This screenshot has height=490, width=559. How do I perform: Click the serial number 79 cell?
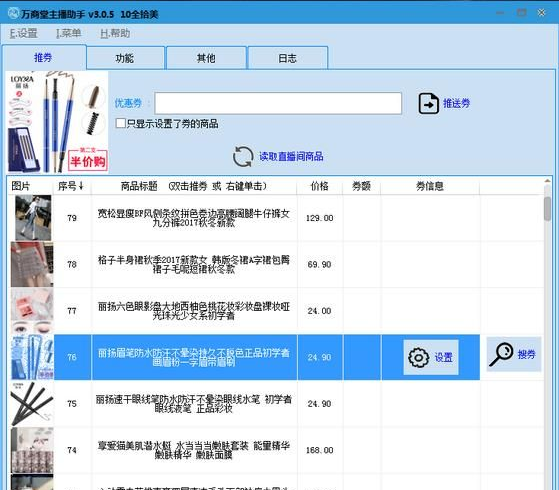pyautogui.click(x=72, y=218)
